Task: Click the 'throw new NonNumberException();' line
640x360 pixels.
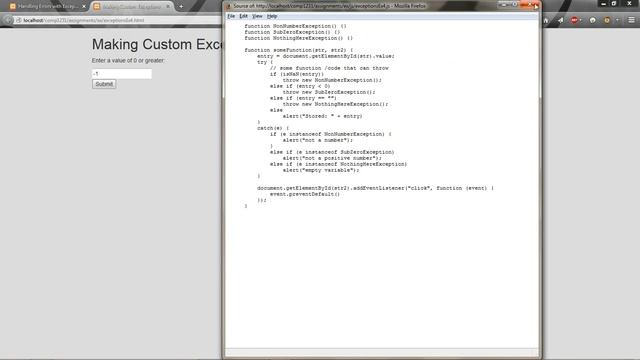Action: pos(332,80)
